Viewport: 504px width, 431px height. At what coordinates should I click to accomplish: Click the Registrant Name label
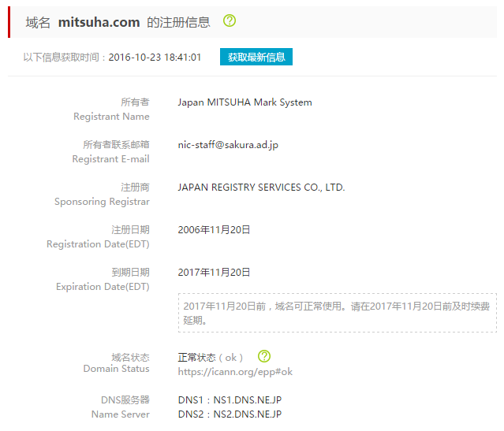pyautogui.click(x=111, y=117)
